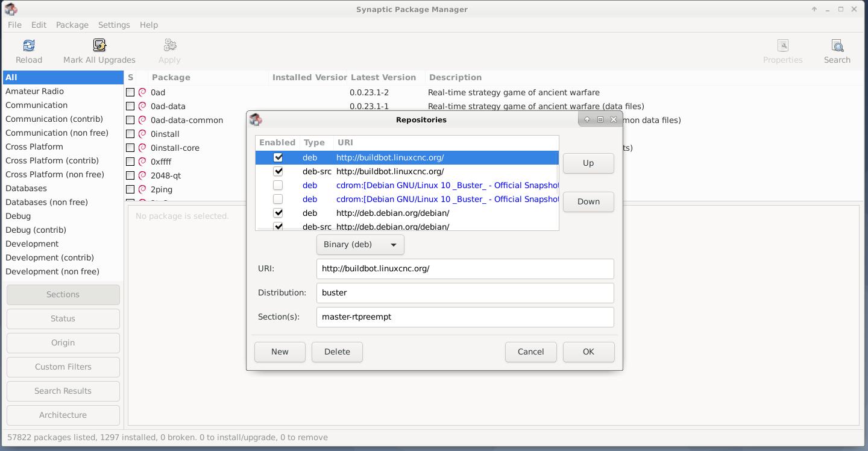868x451 pixels.
Task: Switch to Status filter view
Action: 63,318
